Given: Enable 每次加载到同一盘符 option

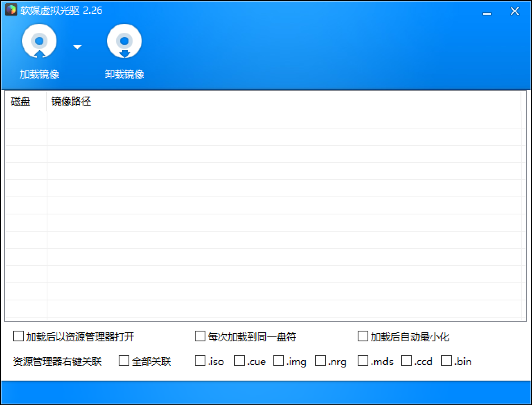Looking at the screenshot, I should tap(200, 336).
